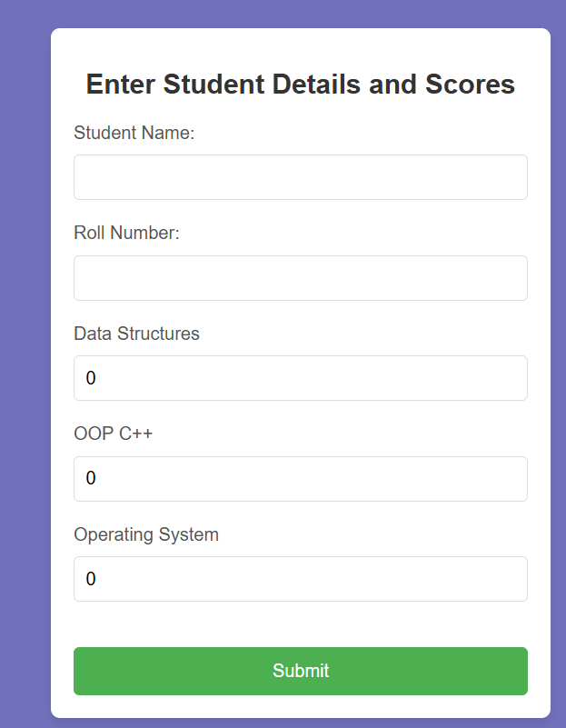Screen dimensions: 566x728
Task: Select the Data Structures score field
Action: coord(301,378)
